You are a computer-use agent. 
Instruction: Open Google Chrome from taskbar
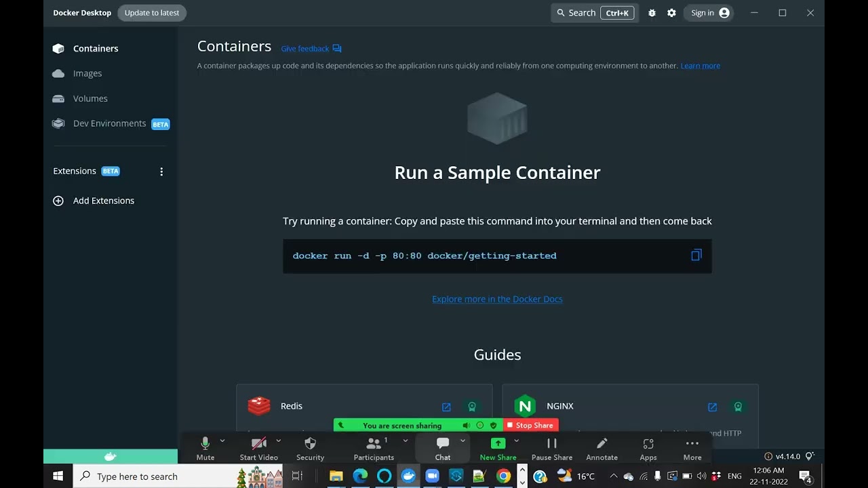coord(503,476)
